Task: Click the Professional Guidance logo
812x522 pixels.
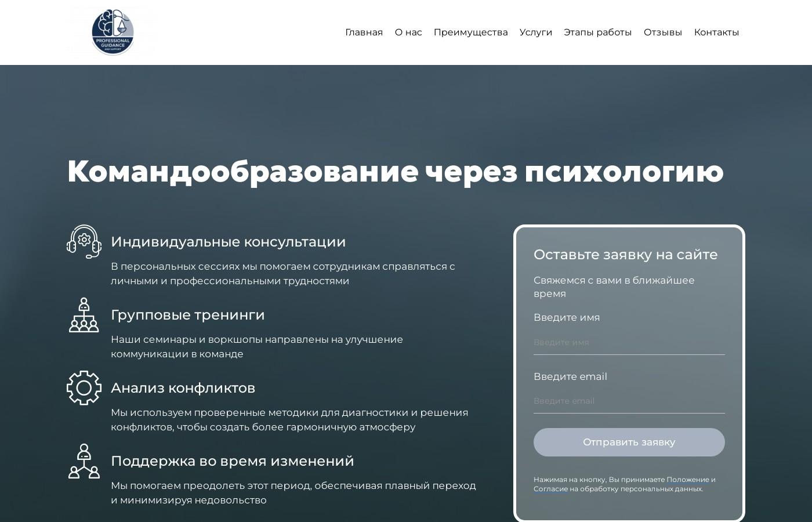Action: coord(111,32)
